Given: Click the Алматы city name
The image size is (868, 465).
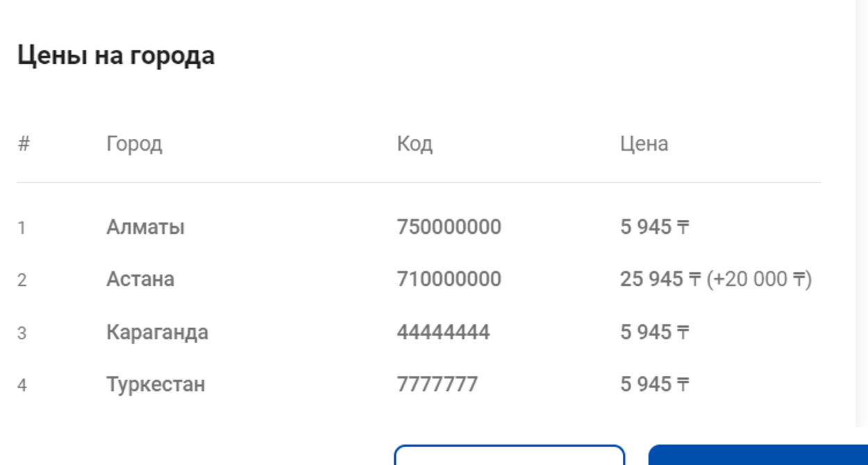Looking at the screenshot, I should tap(145, 227).
